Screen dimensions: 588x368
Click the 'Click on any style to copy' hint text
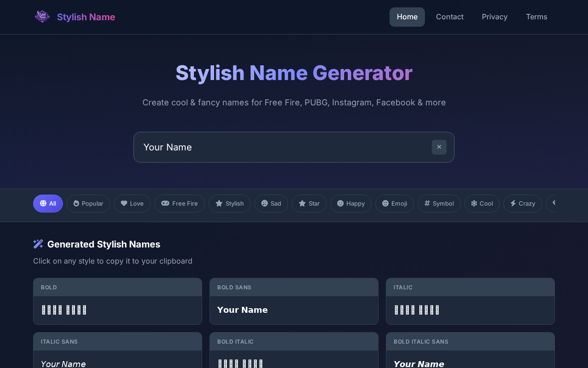click(113, 261)
